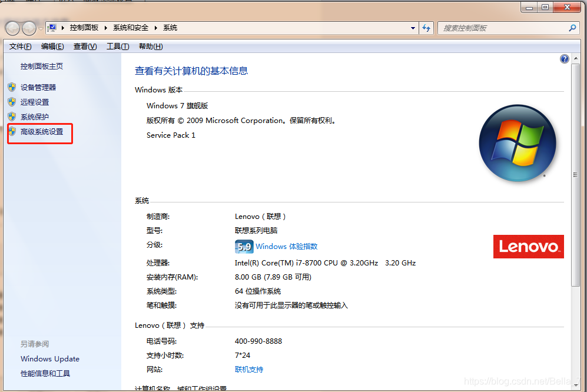Open the 帮助(H) menu
Screen dimensions: 587x392
click(x=151, y=46)
